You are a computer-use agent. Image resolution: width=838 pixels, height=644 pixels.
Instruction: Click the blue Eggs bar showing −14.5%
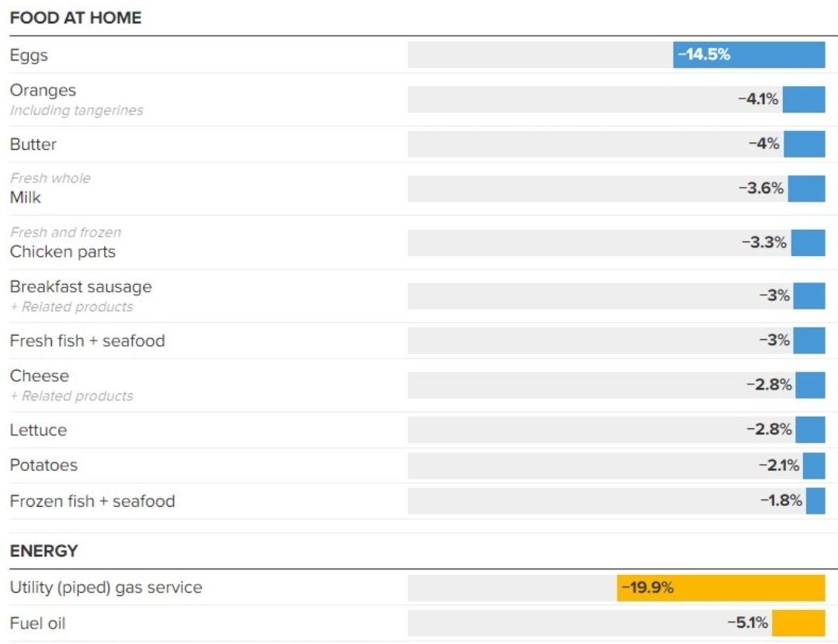pyautogui.click(x=749, y=55)
